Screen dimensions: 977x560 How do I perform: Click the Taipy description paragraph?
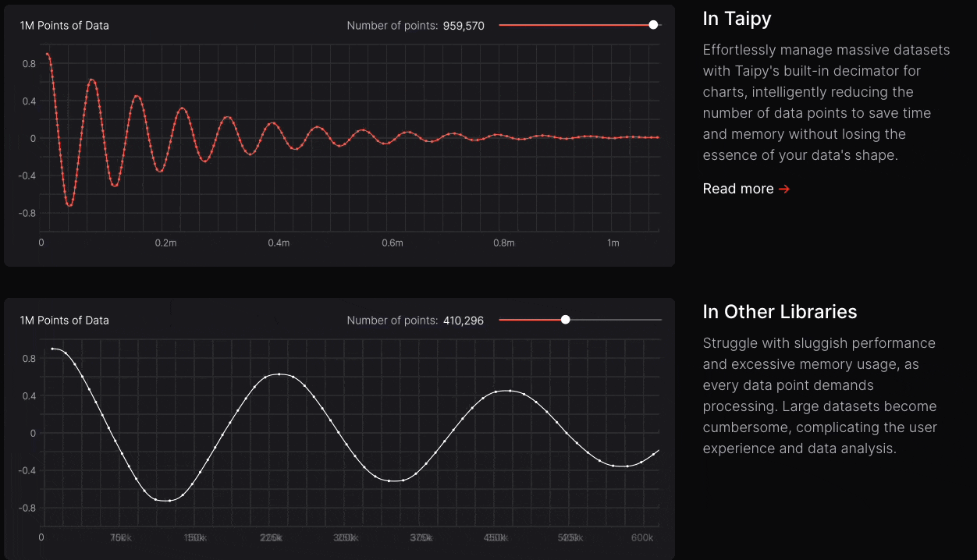pyautogui.click(x=827, y=102)
